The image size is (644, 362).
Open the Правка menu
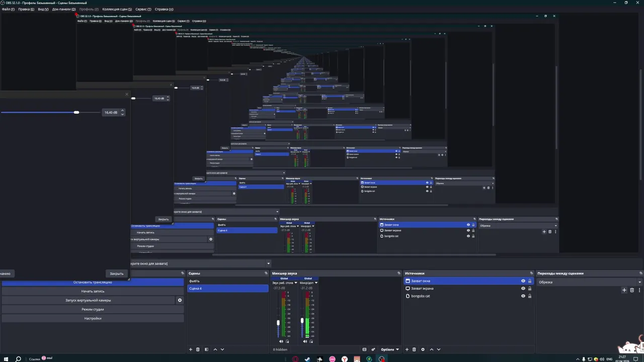coord(26,9)
